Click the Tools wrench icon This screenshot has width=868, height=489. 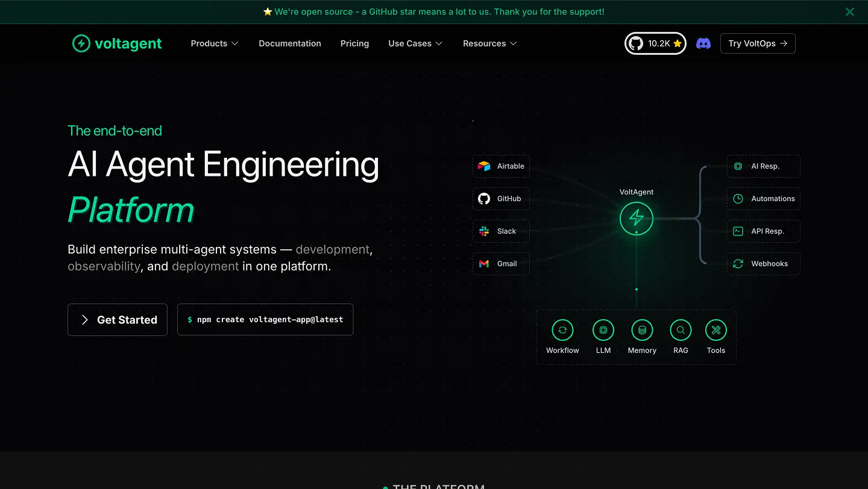716,330
